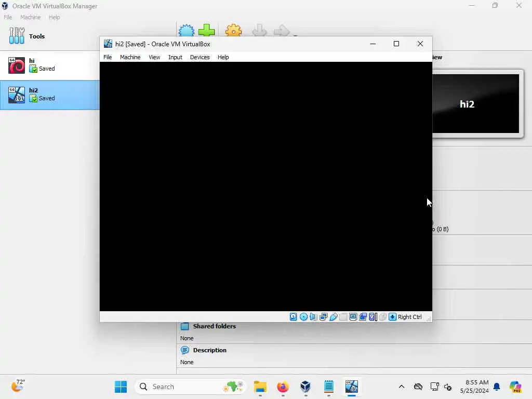This screenshot has height=399, width=532.
Task: Click the Saved state text under hi
Action: point(47,69)
